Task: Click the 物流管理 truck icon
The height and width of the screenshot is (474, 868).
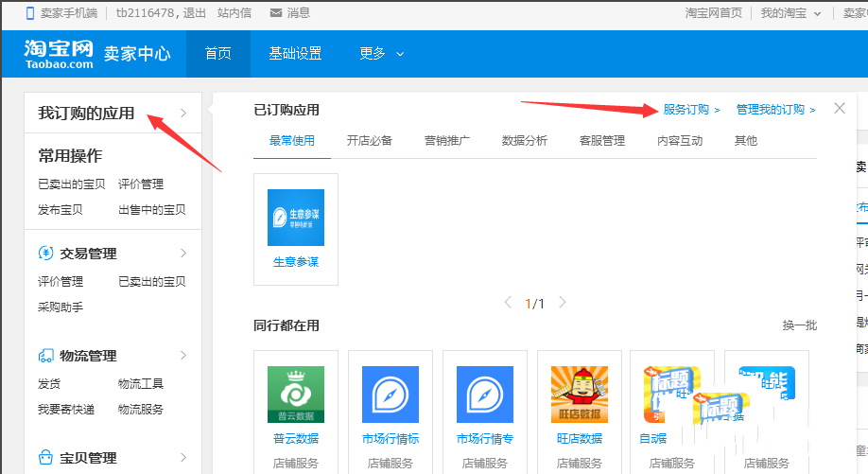Action: (45, 356)
